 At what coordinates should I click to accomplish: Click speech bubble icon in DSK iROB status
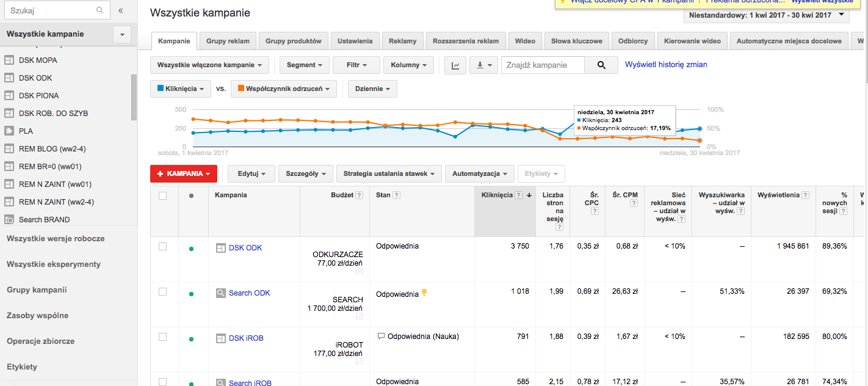[x=381, y=336]
